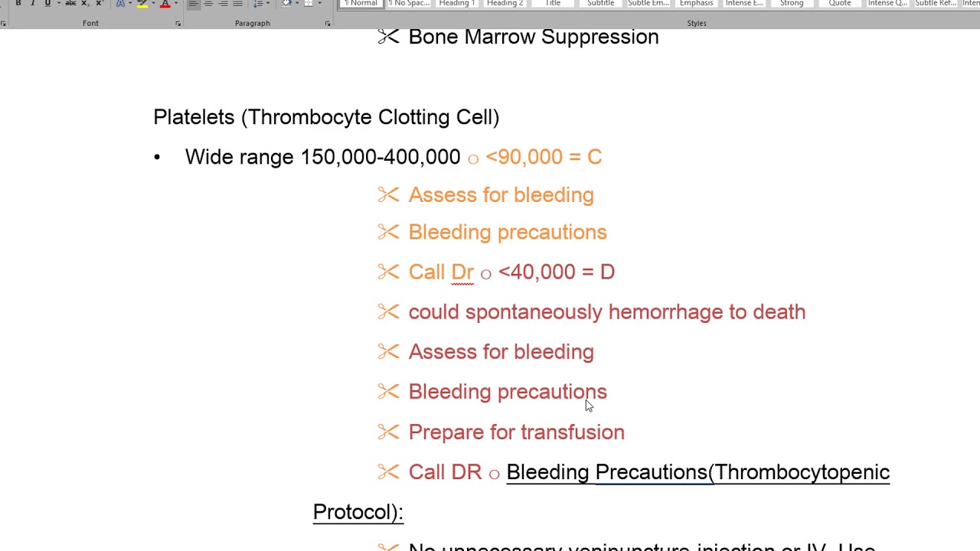This screenshot has height=551, width=980.
Task: Open the Font dialog launcher
Action: tap(178, 24)
